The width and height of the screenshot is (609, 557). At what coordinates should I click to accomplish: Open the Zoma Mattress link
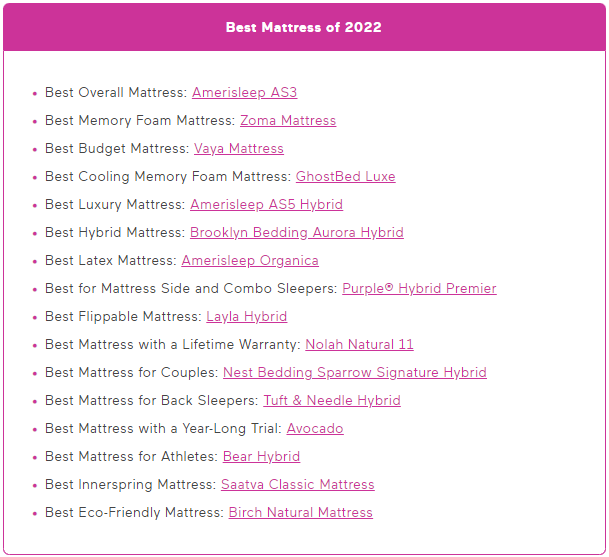coord(288,120)
